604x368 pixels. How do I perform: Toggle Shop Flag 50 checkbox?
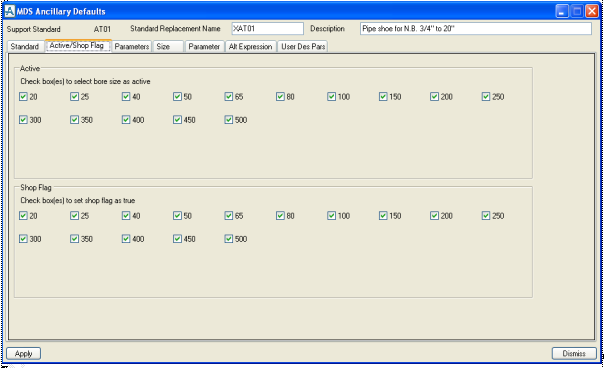coord(177,215)
